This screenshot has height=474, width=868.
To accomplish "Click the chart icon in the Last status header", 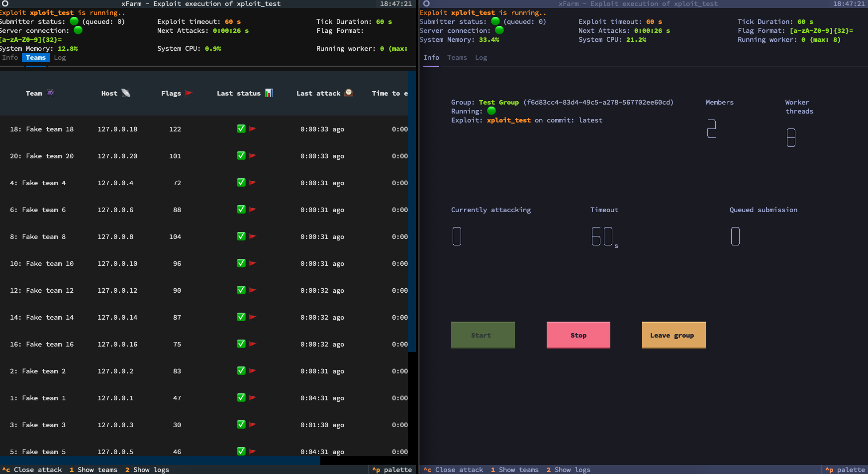I will 269,93.
